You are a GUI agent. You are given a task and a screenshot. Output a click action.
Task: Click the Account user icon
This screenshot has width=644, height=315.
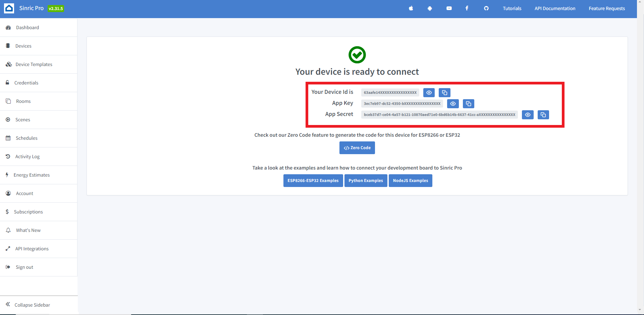coord(8,193)
